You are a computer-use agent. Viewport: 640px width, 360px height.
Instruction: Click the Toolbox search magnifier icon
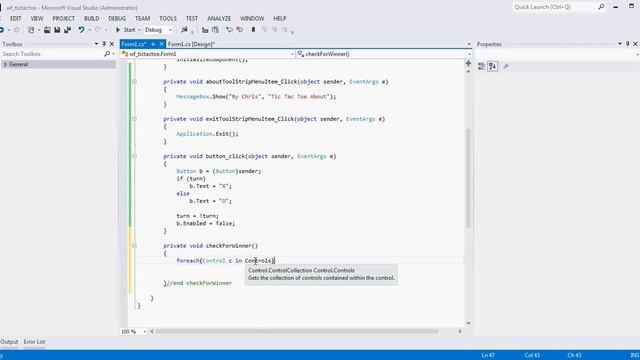coord(107,54)
